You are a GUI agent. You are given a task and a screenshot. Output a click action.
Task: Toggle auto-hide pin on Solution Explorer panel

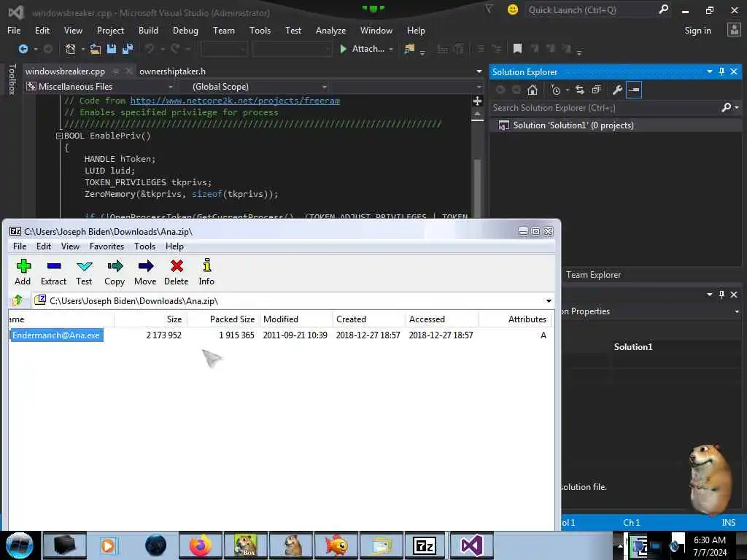721,71
